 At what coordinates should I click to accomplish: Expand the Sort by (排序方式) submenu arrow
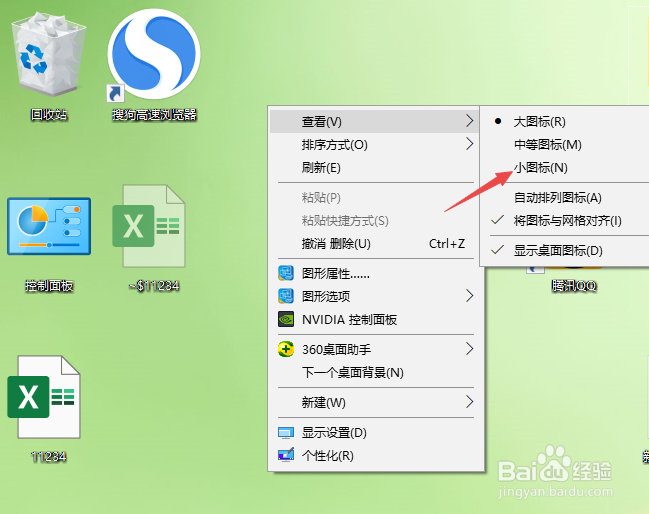[x=469, y=144]
